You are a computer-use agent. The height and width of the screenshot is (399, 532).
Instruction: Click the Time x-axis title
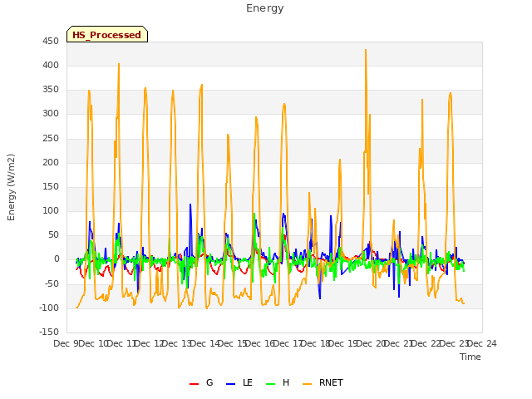(470, 357)
